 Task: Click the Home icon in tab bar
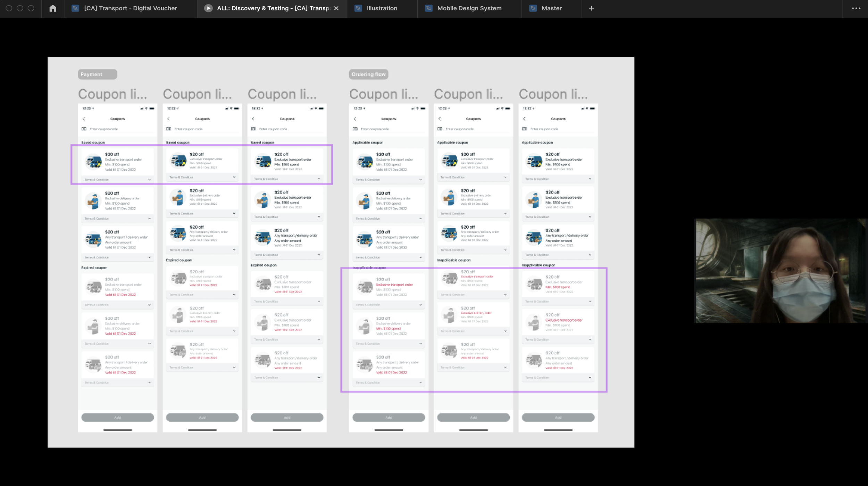click(53, 8)
